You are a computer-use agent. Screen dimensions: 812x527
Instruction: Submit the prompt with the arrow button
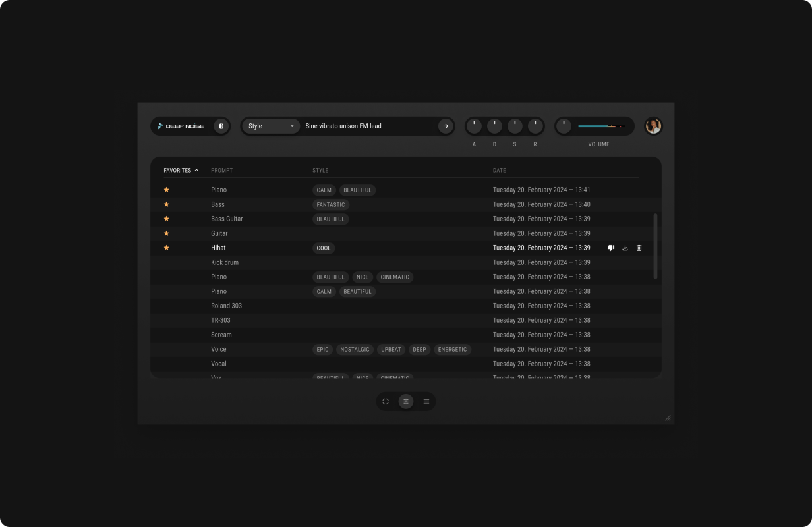click(x=446, y=126)
